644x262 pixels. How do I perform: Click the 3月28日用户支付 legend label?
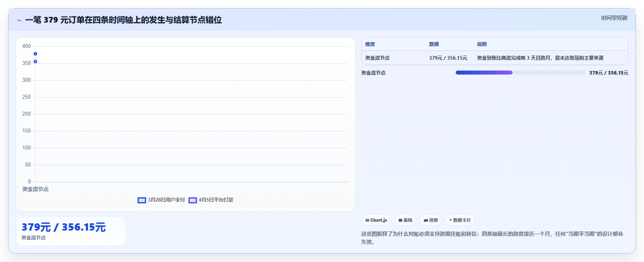pos(166,200)
